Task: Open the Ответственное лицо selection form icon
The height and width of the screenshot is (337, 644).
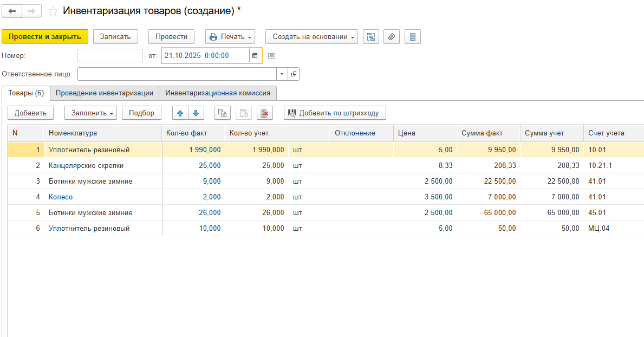Action: tap(294, 74)
